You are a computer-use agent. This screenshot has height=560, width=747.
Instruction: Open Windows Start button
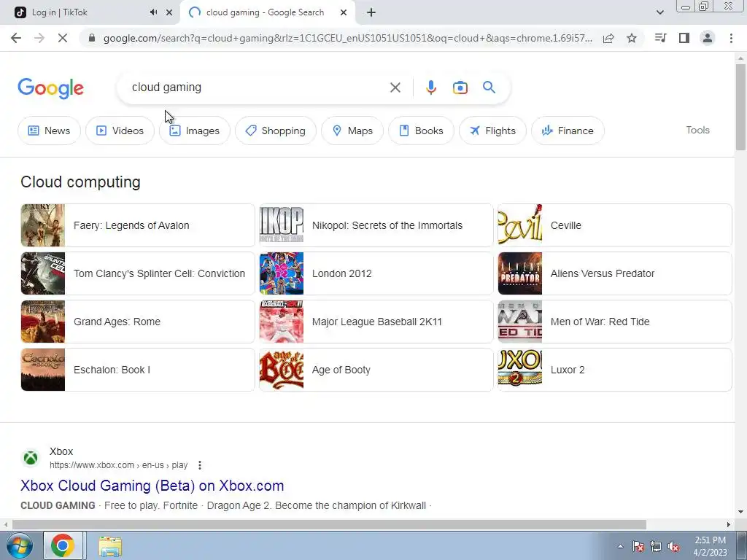coord(20,545)
